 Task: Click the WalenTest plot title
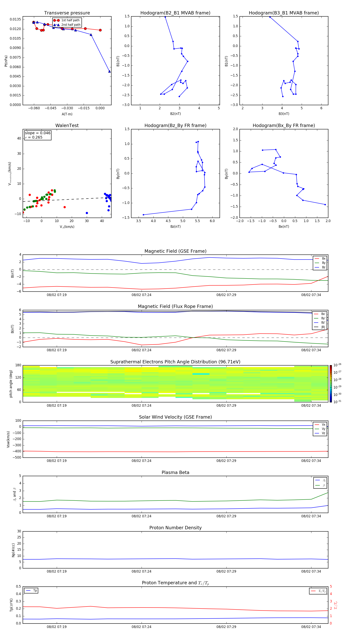[x=67, y=125]
